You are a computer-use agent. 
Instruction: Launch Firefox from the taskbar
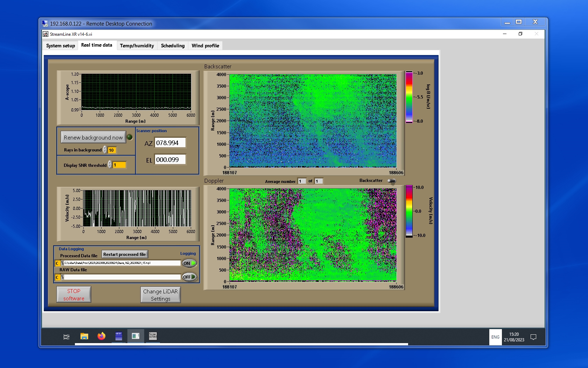tap(101, 336)
